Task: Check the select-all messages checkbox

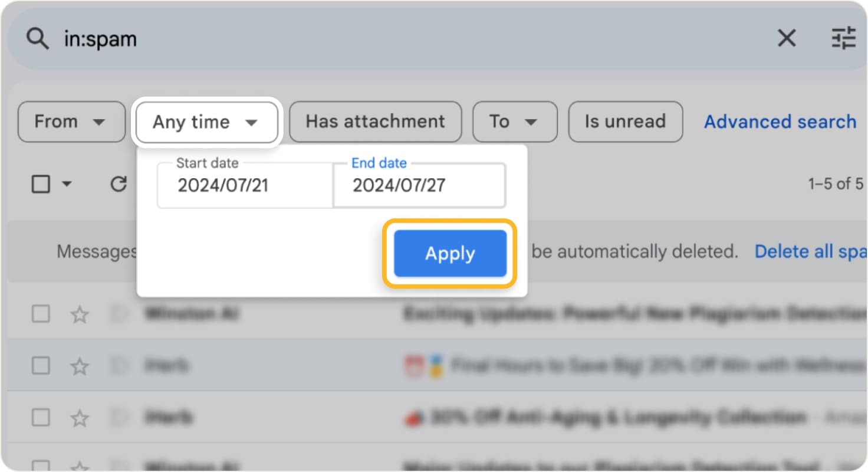Action: (x=40, y=184)
